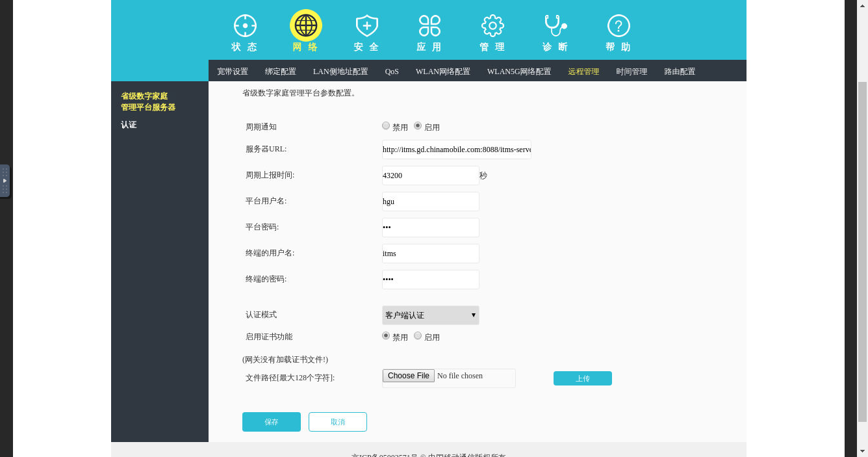Switch to 时间管理 tab
Viewport: 868px width, 457px height.
632,72
